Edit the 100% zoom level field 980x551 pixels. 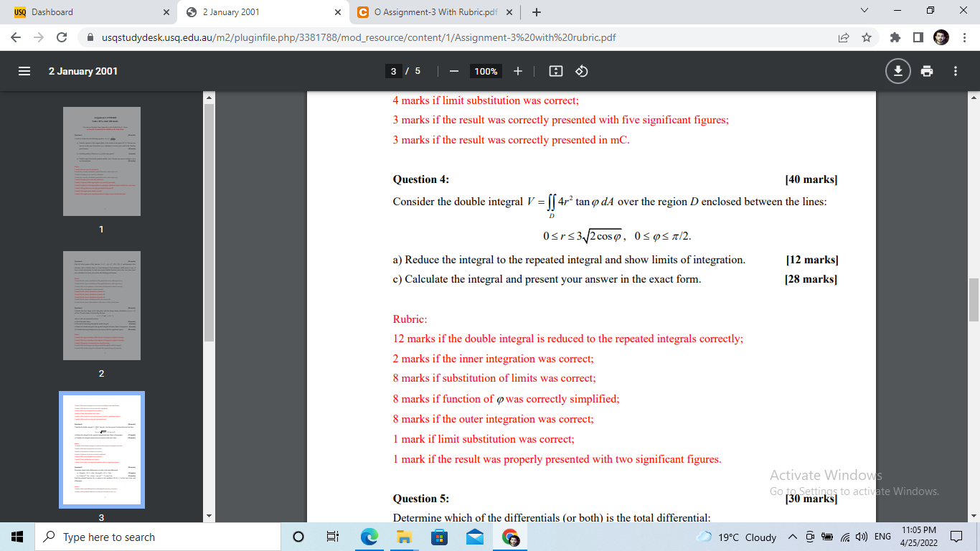(486, 71)
